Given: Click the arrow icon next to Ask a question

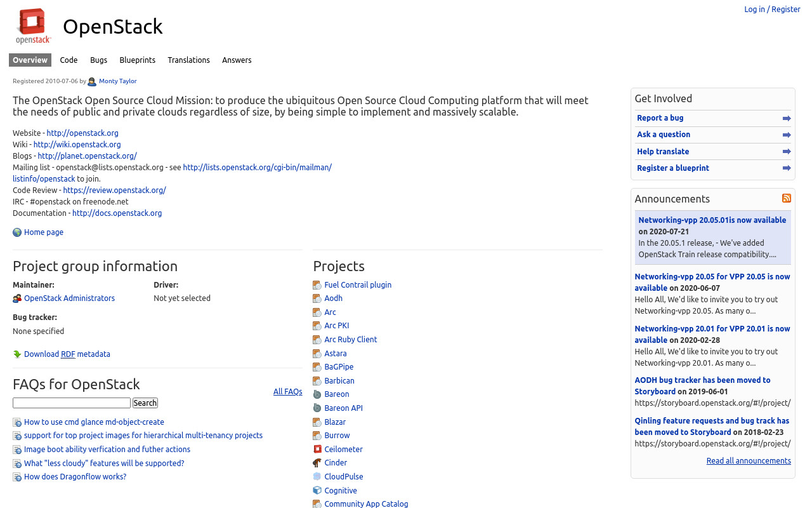Looking at the screenshot, I should [x=787, y=135].
